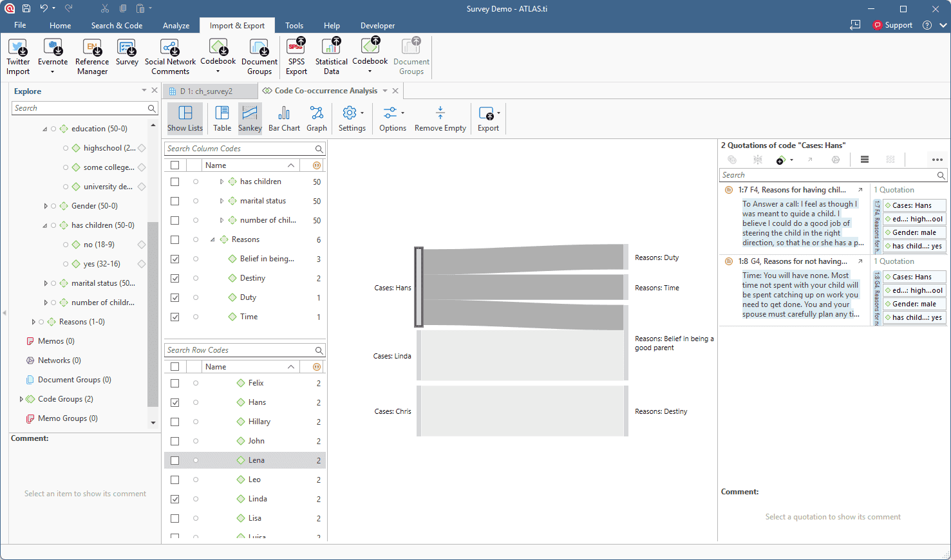Uncheck the Destiny column code checkbox
The height and width of the screenshot is (560, 951).
pyautogui.click(x=174, y=278)
